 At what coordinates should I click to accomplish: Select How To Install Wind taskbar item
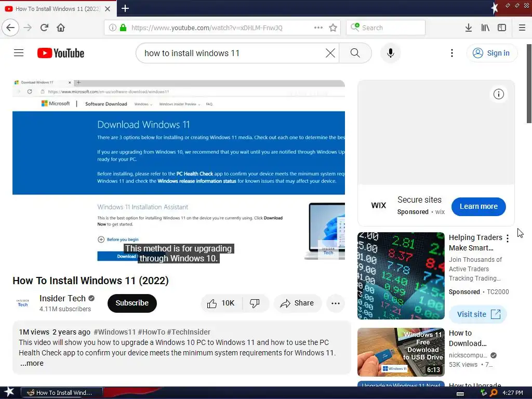click(x=62, y=393)
